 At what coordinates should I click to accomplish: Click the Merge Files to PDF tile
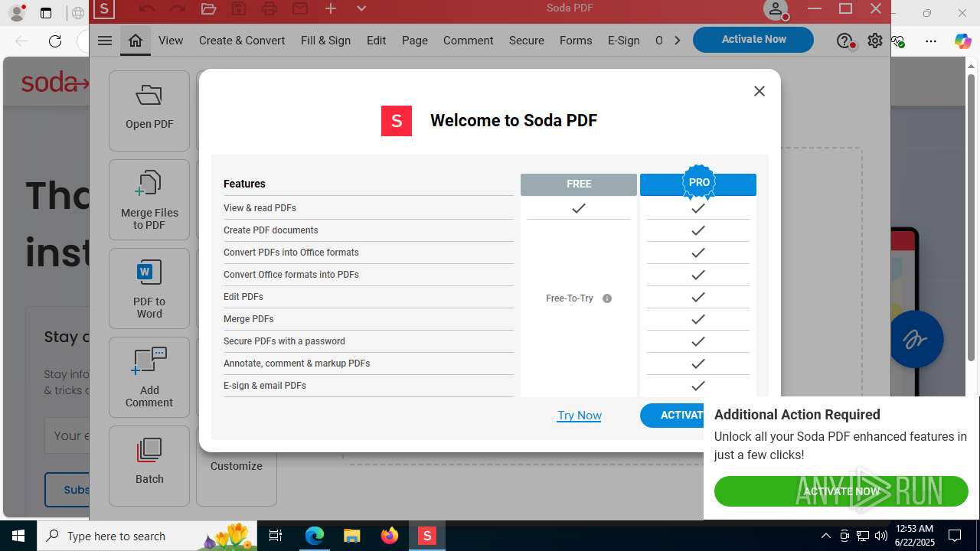(149, 200)
